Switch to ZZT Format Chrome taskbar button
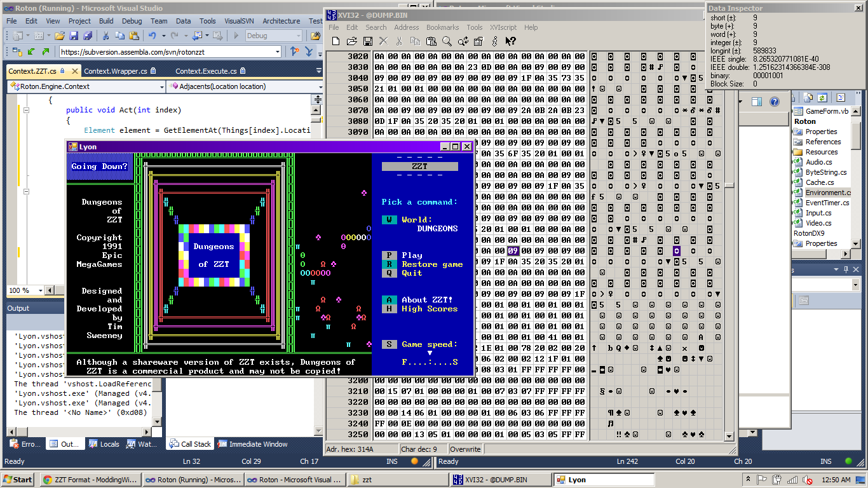Image resolution: width=868 pixels, height=488 pixels. [90, 480]
